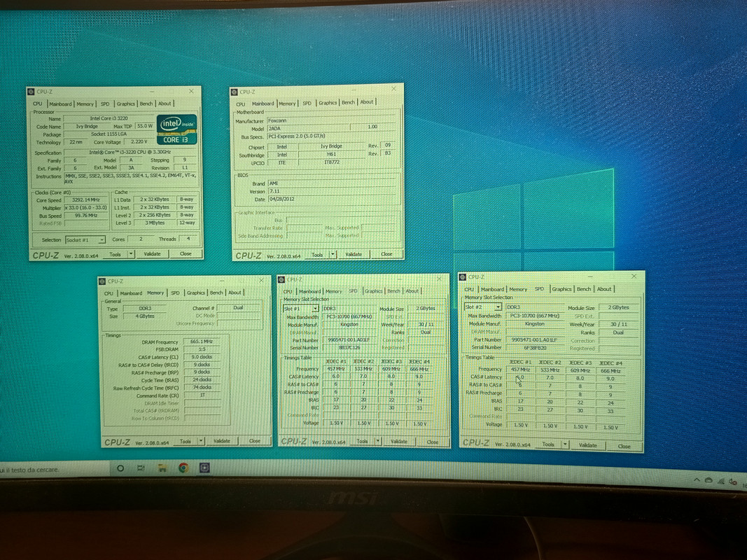Expand Tools dropdown arrow in Mainboard window

pos(333,254)
